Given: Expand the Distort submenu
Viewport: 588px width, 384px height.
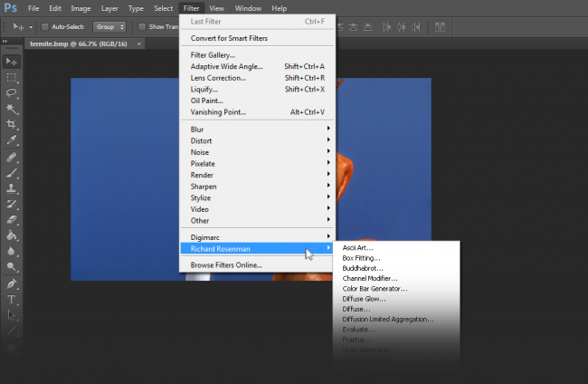Looking at the screenshot, I should (258, 140).
